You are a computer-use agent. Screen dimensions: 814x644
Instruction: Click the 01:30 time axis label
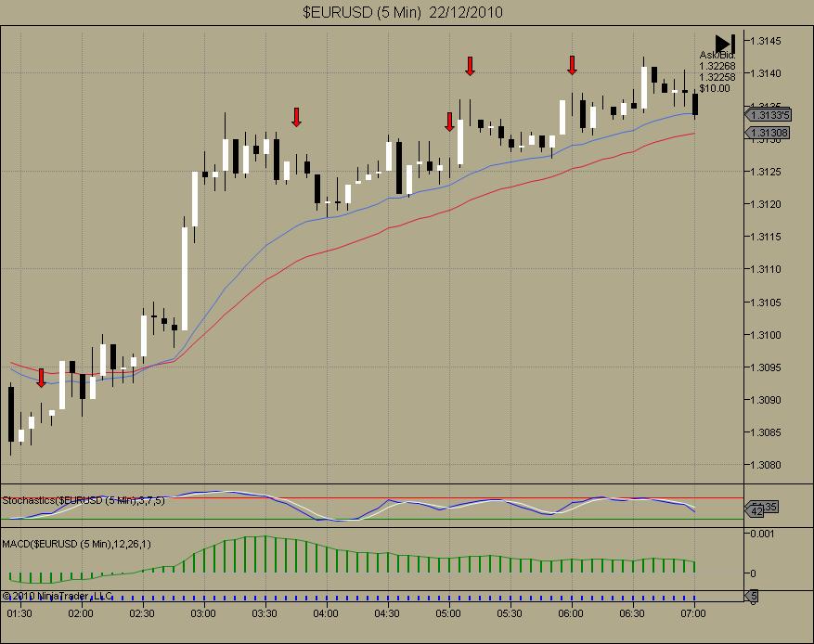pos(19,614)
